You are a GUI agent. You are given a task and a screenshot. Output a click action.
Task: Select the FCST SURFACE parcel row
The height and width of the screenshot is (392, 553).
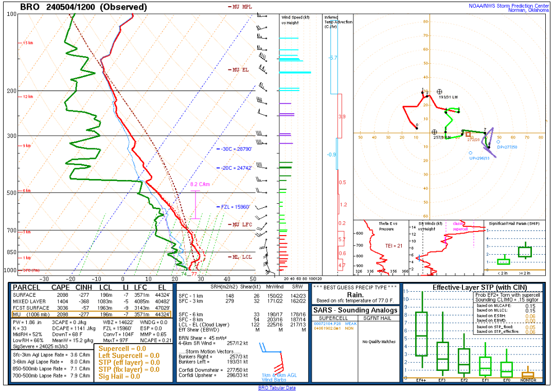91,308
